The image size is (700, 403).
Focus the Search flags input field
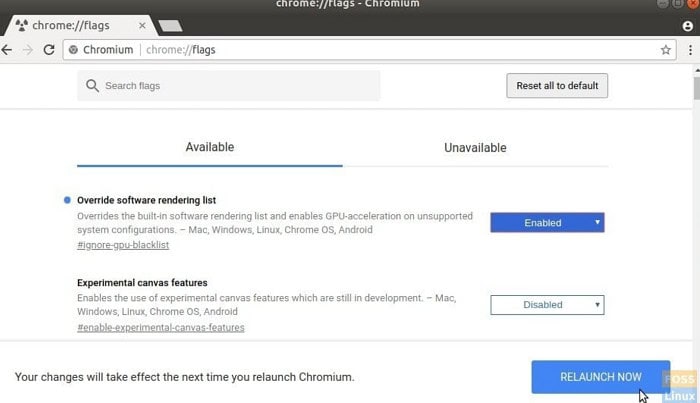tap(229, 86)
